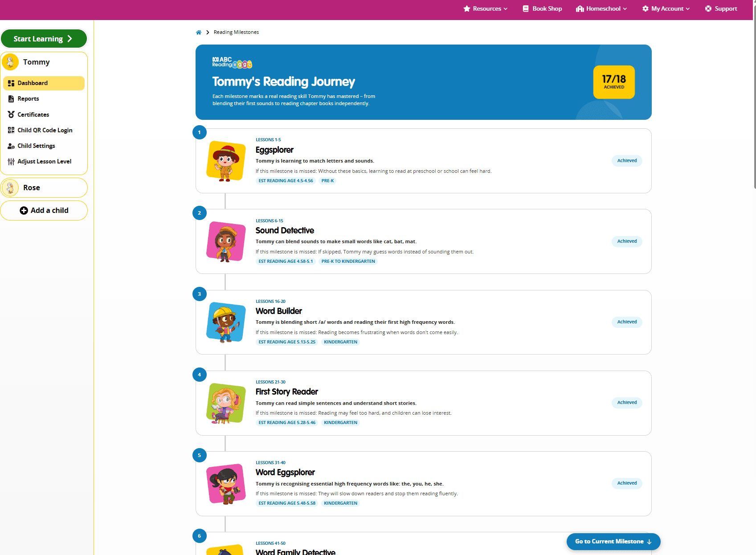Click the Support icon in top bar
The height and width of the screenshot is (555, 756).
pyautogui.click(x=708, y=8)
